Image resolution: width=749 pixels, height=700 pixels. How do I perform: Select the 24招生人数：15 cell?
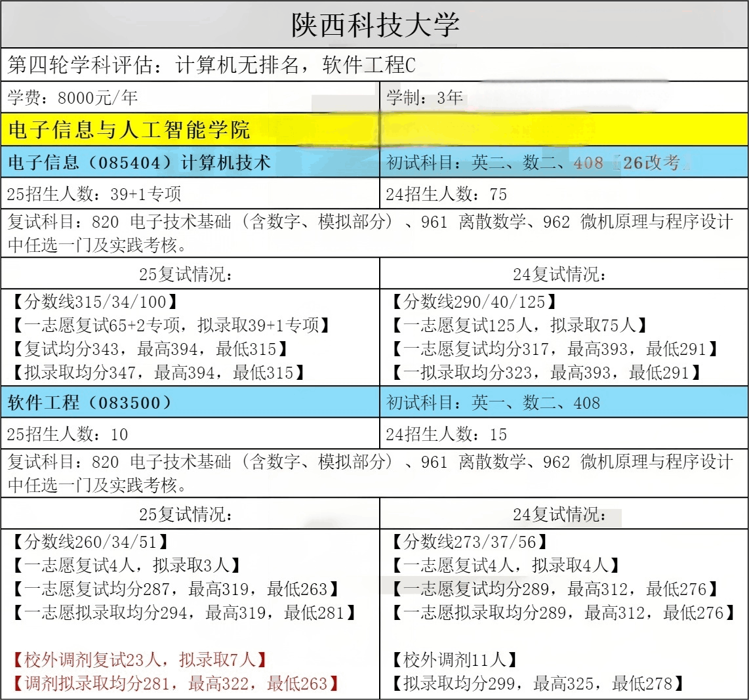pyautogui.click(x=447, y=434)
